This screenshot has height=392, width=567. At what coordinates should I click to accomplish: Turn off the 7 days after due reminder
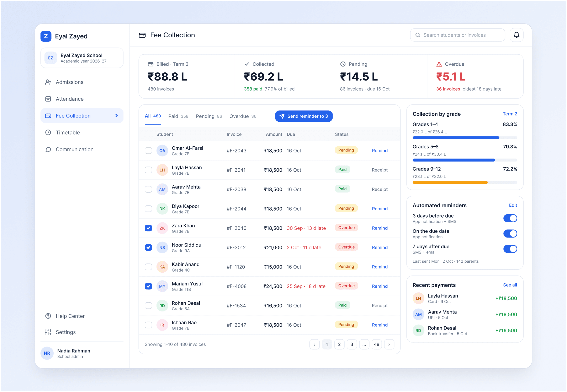510,249
